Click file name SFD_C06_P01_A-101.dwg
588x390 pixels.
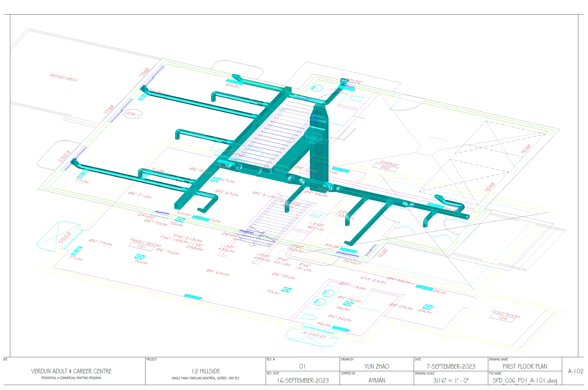[x=525, y=381]
